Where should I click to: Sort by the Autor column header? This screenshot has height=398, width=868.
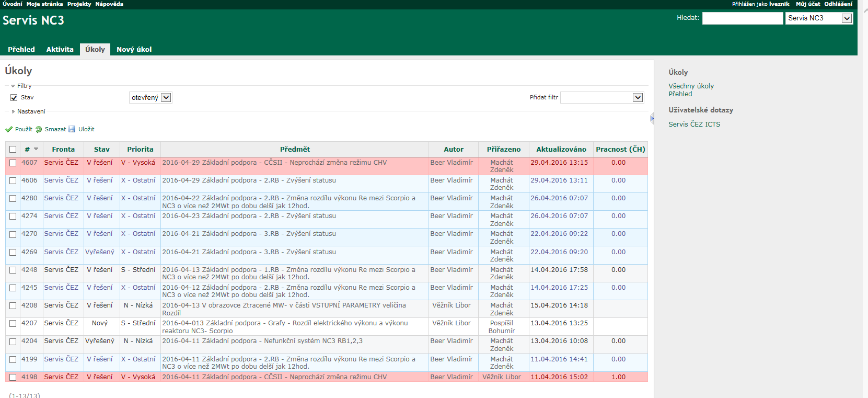tap(454, 150)
